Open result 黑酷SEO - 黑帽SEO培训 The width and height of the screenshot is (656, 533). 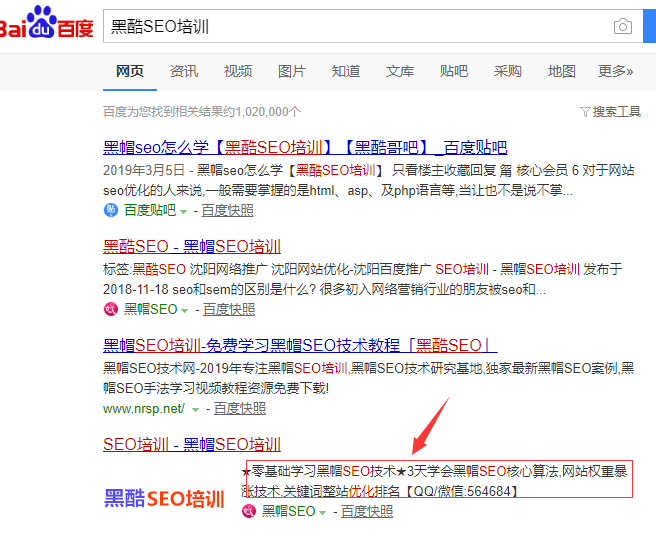192,246
